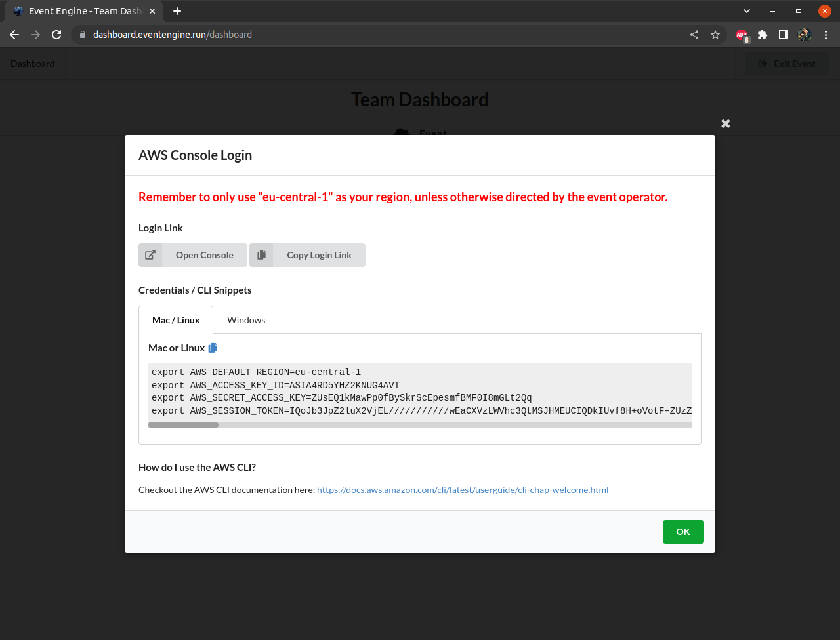
Task: Close the modal with the X icon
Action: (x=725, y=123)
